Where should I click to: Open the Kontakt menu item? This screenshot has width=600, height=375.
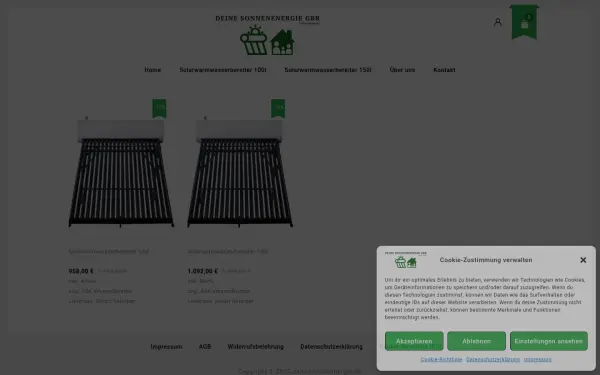[444, 70]
